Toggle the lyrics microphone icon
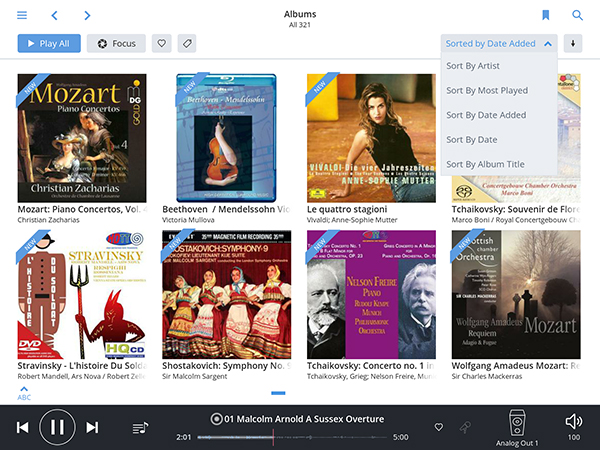The height and width of the screenshot is (450, 600). pyautogui.click(x=465, y=427)
